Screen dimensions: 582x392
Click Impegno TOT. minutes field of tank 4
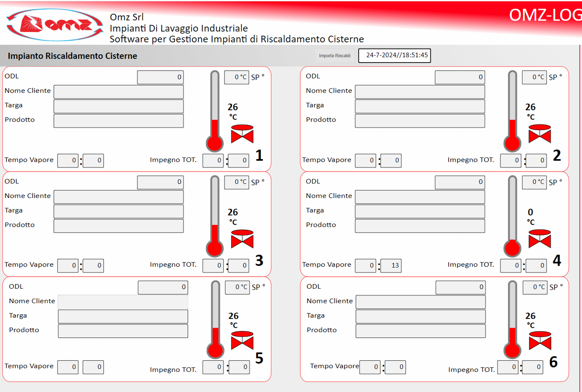coord(536,266)
